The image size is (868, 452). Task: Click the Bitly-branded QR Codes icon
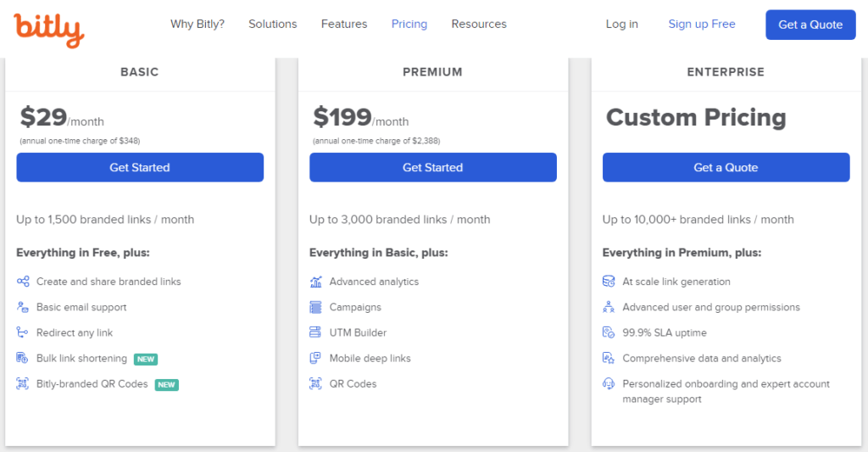coord(23,384)
